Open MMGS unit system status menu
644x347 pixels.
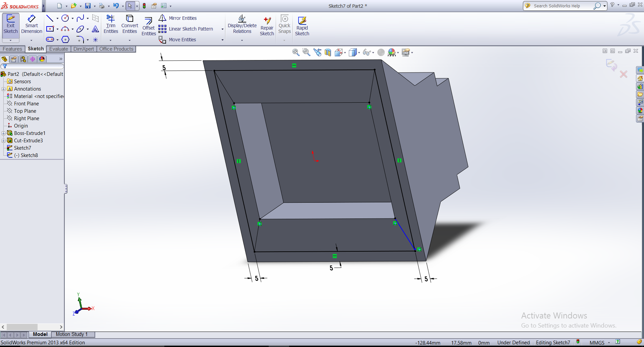click(600, 343)
